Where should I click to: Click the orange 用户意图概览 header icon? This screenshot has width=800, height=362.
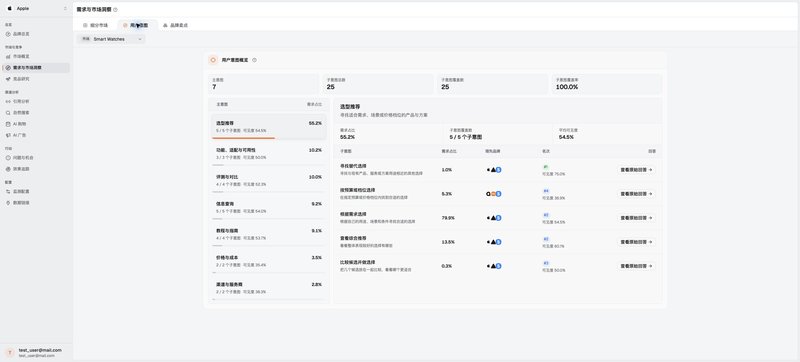coord(213,60)
